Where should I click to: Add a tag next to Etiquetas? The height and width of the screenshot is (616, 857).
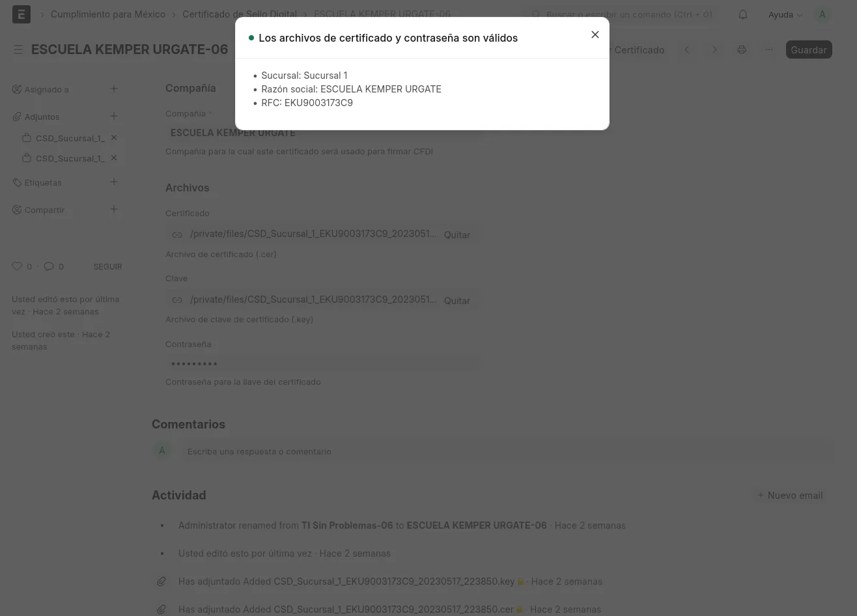(x=114, y=182)
